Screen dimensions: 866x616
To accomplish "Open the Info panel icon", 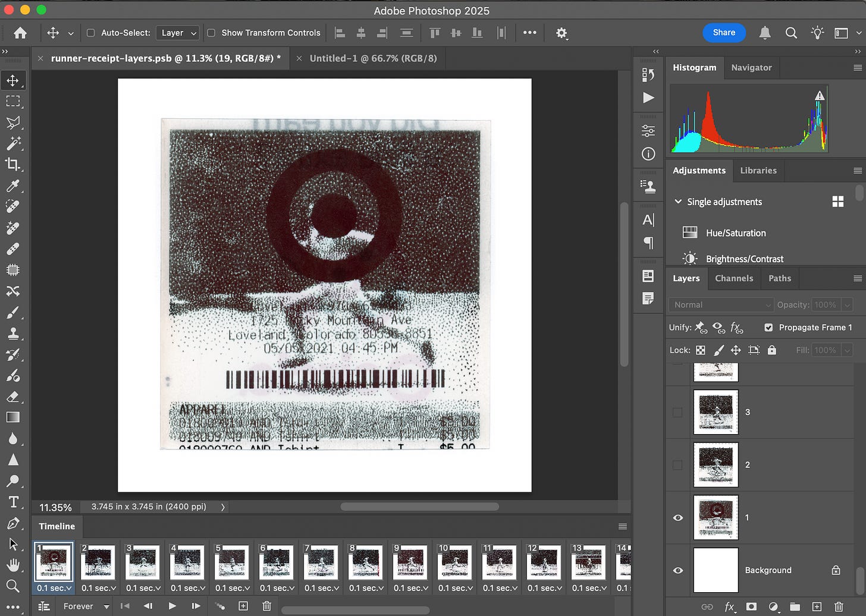I will [x=648, y=154].
